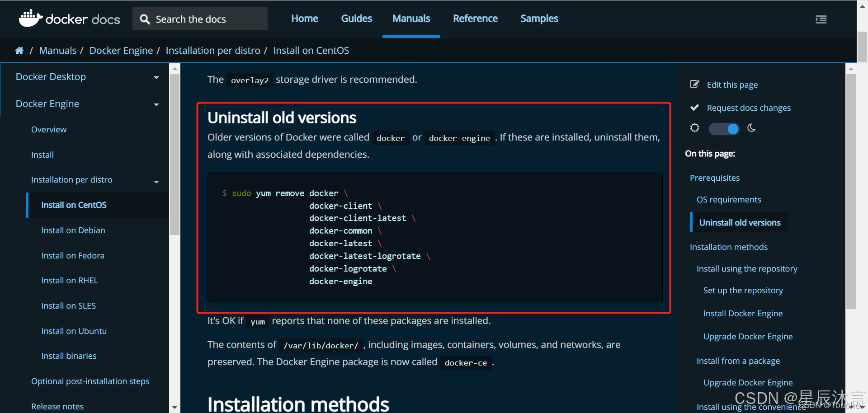
Task: Click the docker-latest-logrotate code line
Action: 365,256
